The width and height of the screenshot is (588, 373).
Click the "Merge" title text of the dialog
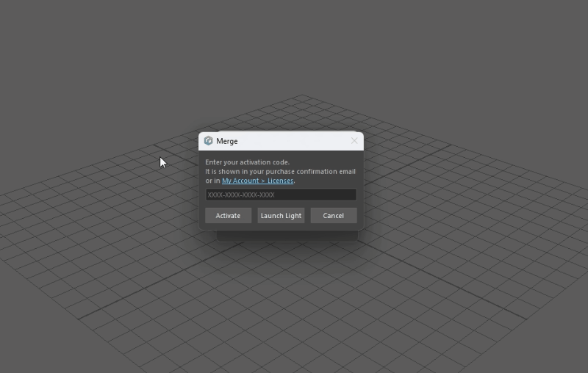[x=227, y=141]
